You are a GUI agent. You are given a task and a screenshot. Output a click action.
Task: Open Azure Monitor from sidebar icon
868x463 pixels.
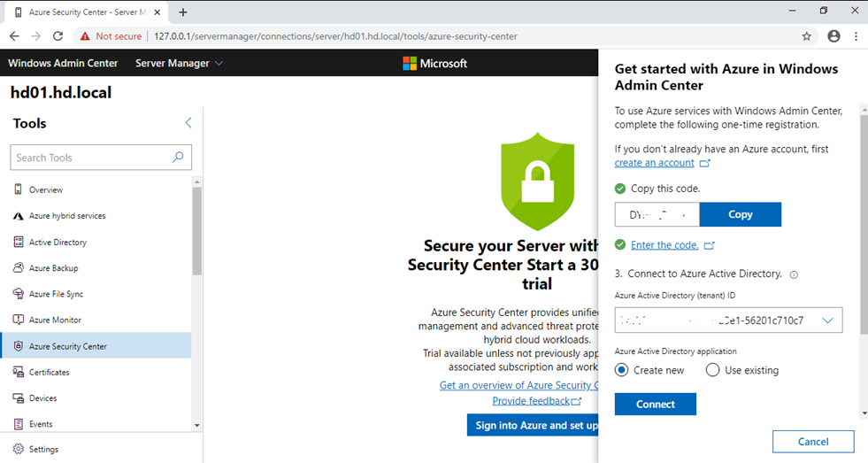click(19, 320)
